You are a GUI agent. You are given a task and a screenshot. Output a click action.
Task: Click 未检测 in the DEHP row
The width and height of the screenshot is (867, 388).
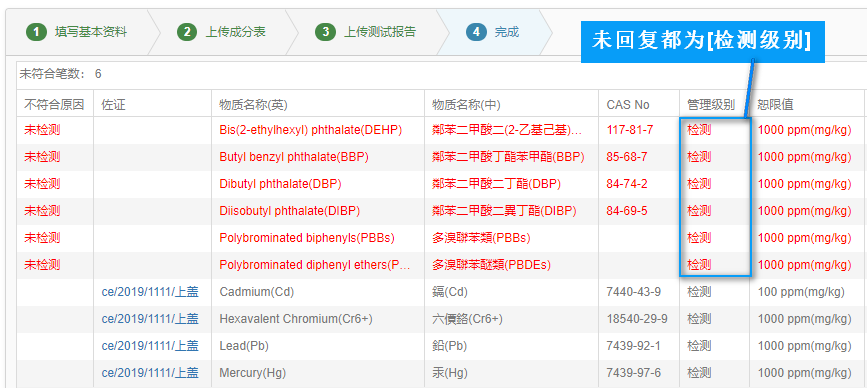pos(42,130)
